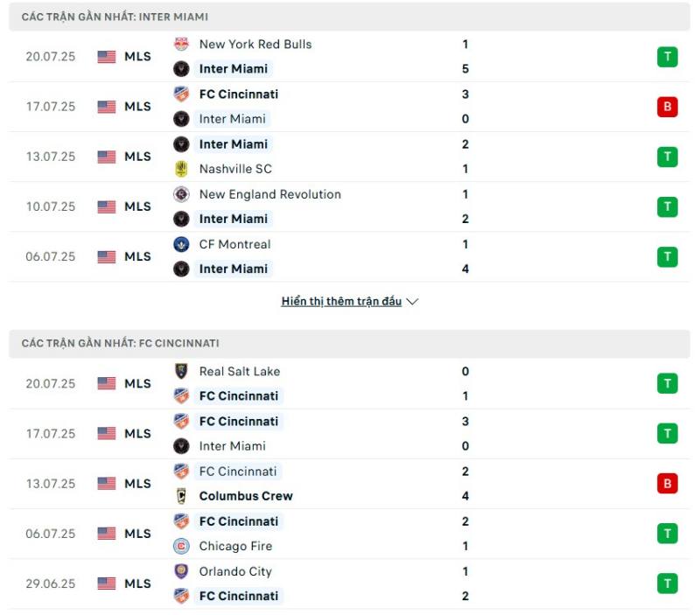Open the FC Cincinnati recent matches section header
Image resolution: width=700 pixels, height=615 pixels.
pos(349,344)
